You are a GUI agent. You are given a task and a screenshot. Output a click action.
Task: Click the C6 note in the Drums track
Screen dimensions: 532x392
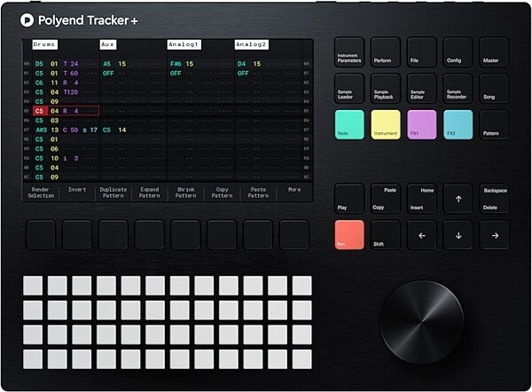pos(39,82)
